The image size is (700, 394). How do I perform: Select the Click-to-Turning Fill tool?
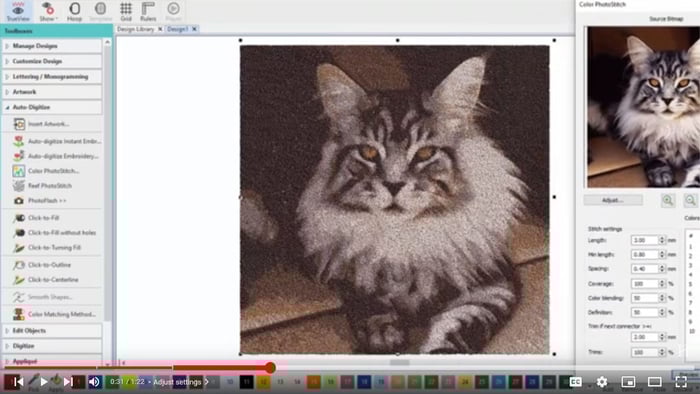click(47, 248)
